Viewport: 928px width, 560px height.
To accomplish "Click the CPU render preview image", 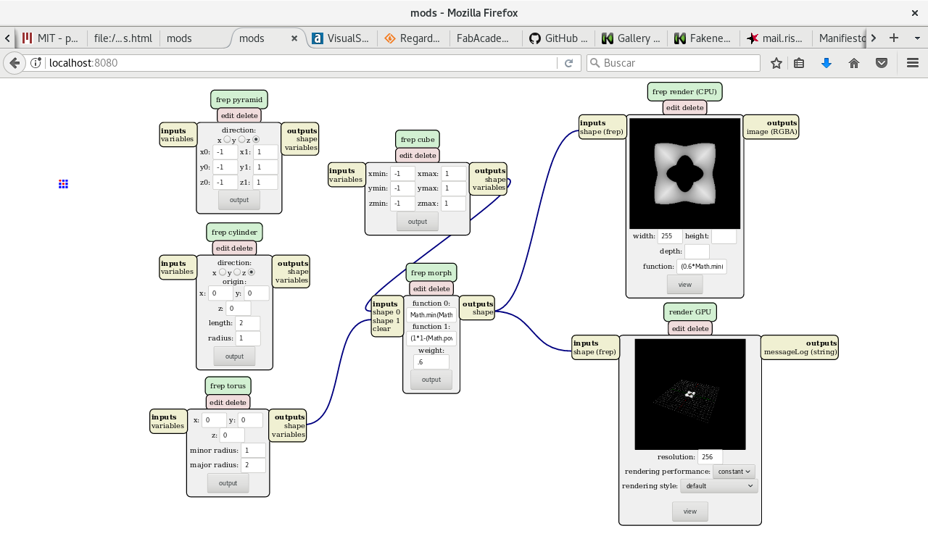I will (x=685, y=173).
